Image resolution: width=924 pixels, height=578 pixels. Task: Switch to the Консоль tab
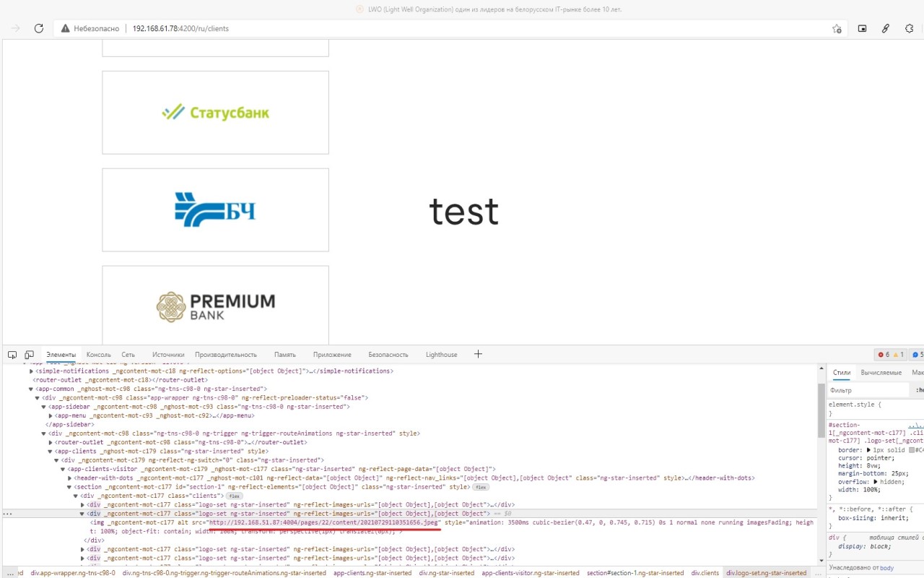coord(99,355)
